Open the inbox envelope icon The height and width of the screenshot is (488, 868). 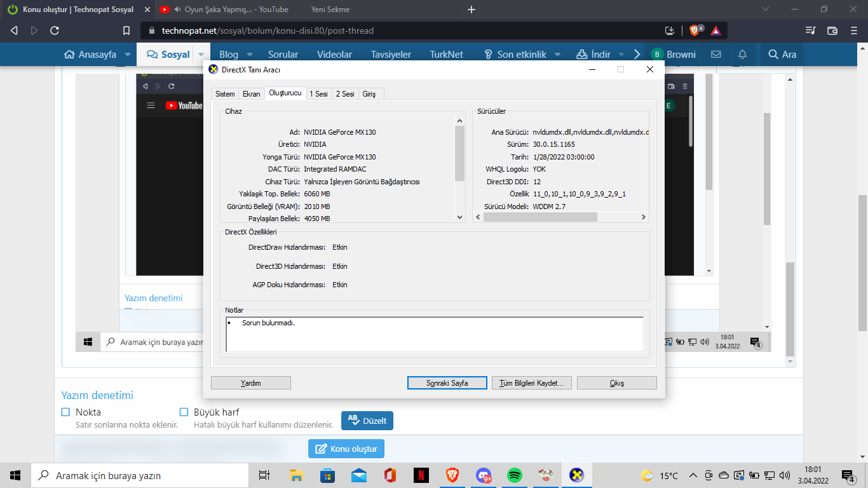[716, 55]
